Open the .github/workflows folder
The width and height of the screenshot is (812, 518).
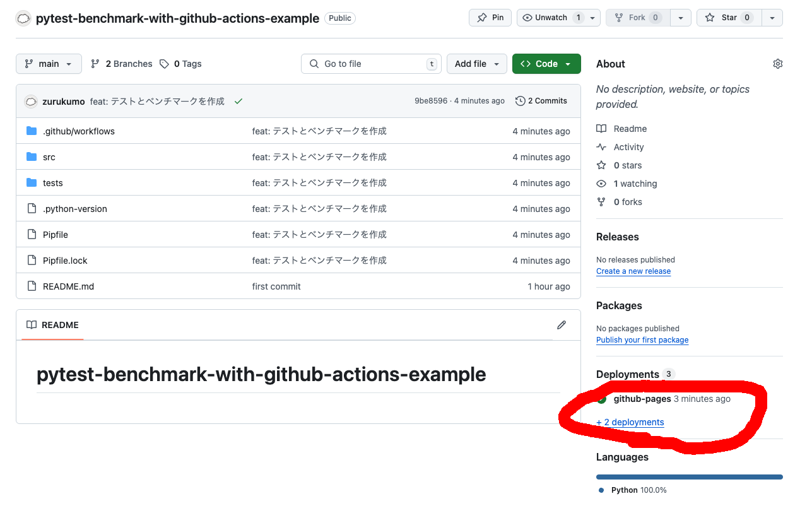(x=78, y=131)
